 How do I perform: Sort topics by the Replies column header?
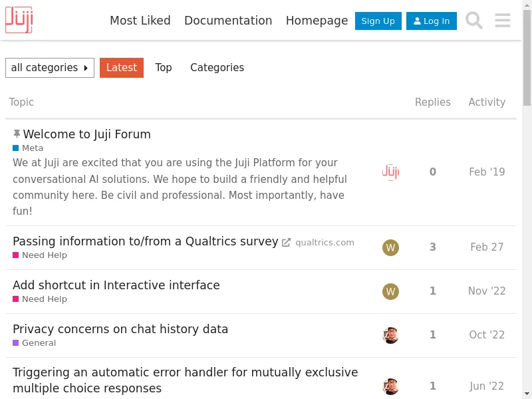433,102
